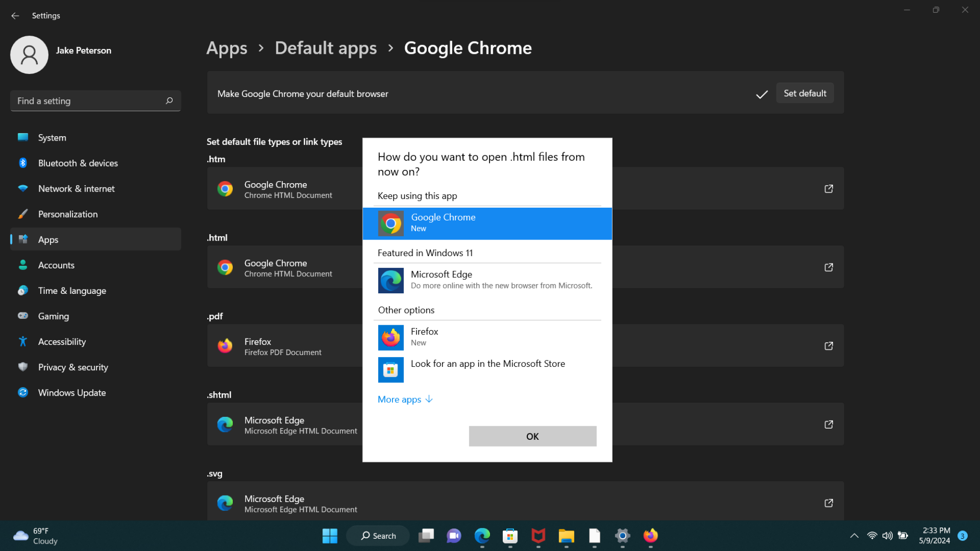Click the Microsoft Edge icon for .svg

[x=225, y=503]
